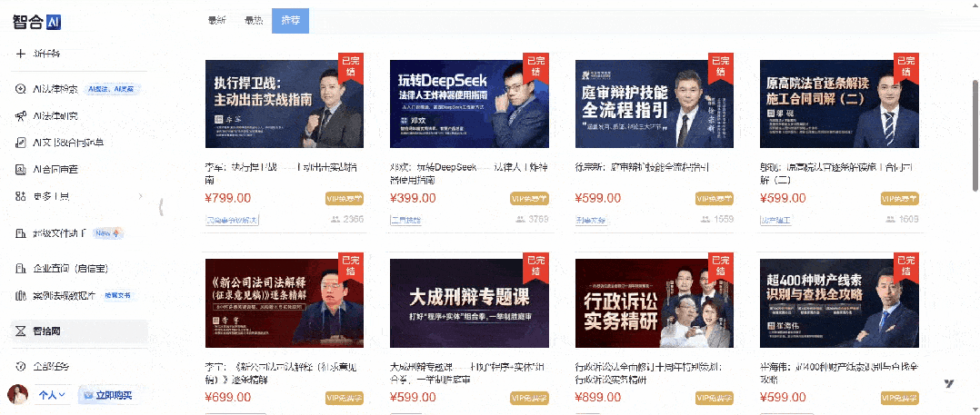Expand 更多工具 chevron arrow

139,196
